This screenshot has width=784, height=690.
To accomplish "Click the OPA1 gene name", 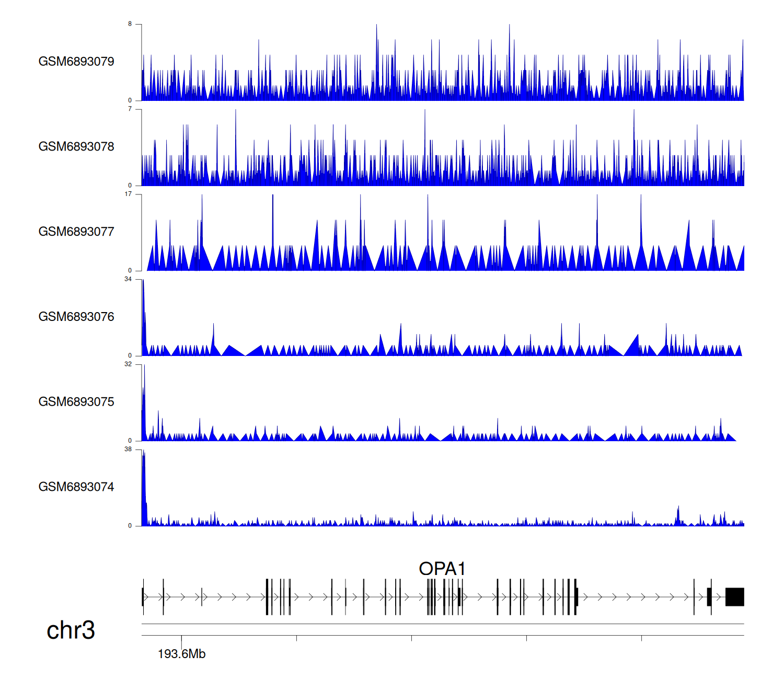I will 442,569.
